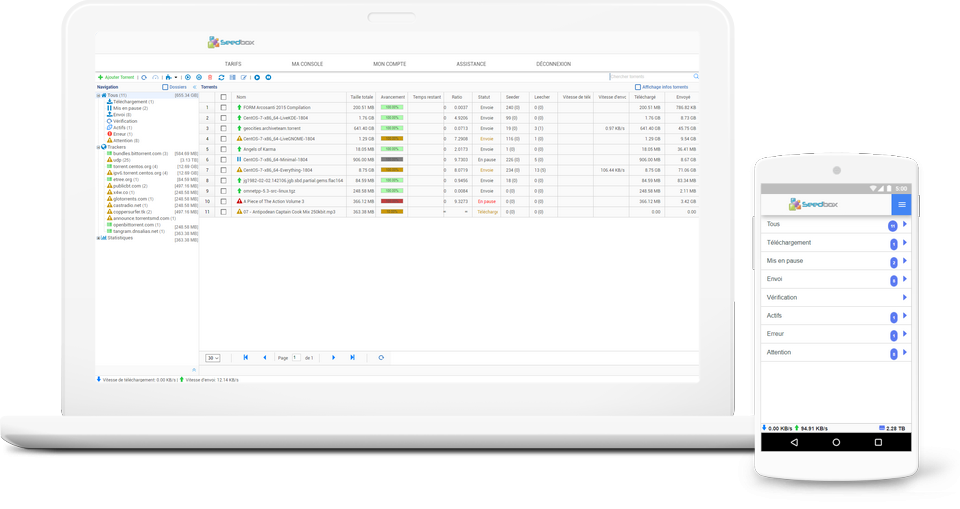
Task: Sort by the Ratio column header
Action: pos(457,97)
